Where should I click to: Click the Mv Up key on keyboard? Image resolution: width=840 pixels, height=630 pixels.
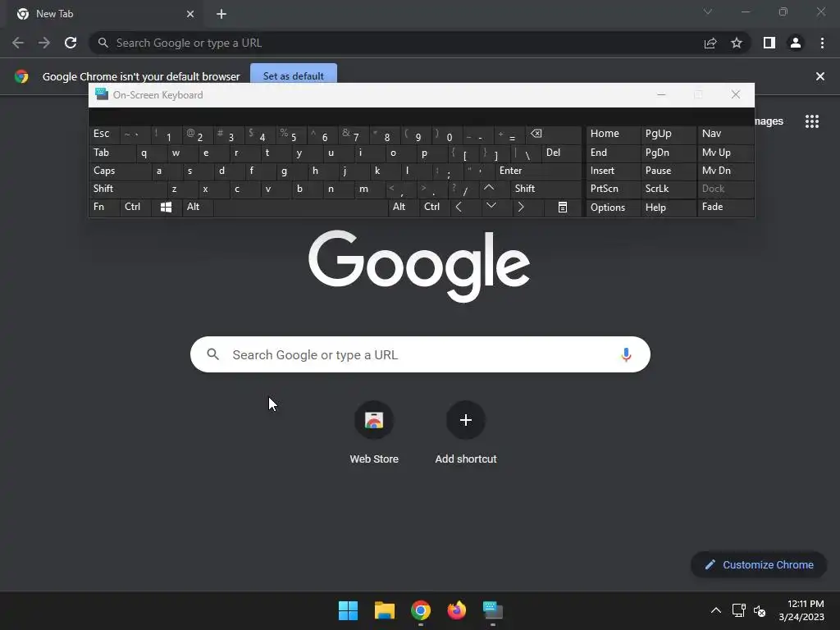[x=725, y=153]
